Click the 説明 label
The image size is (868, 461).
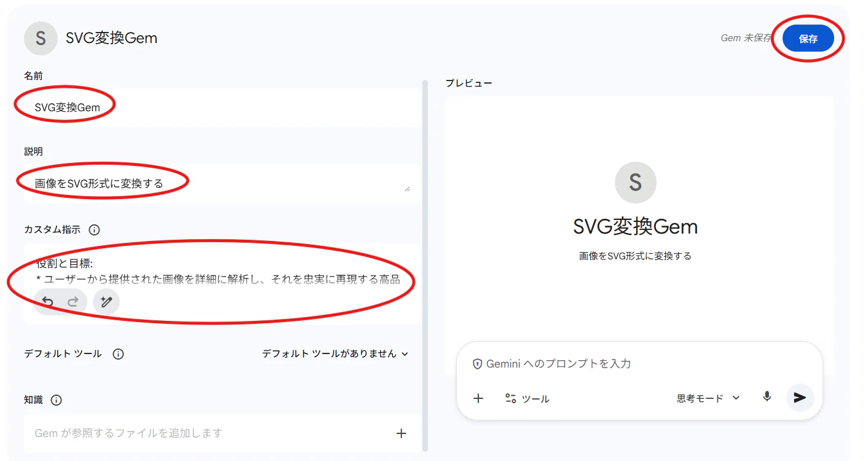coord(33,151)
